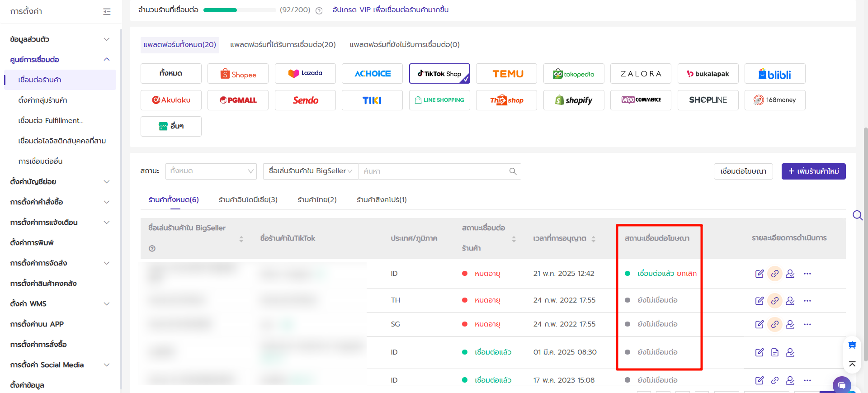
Task: Click edit icon for the 01 มี.ค. 2025 row
Action: point(759,352)
